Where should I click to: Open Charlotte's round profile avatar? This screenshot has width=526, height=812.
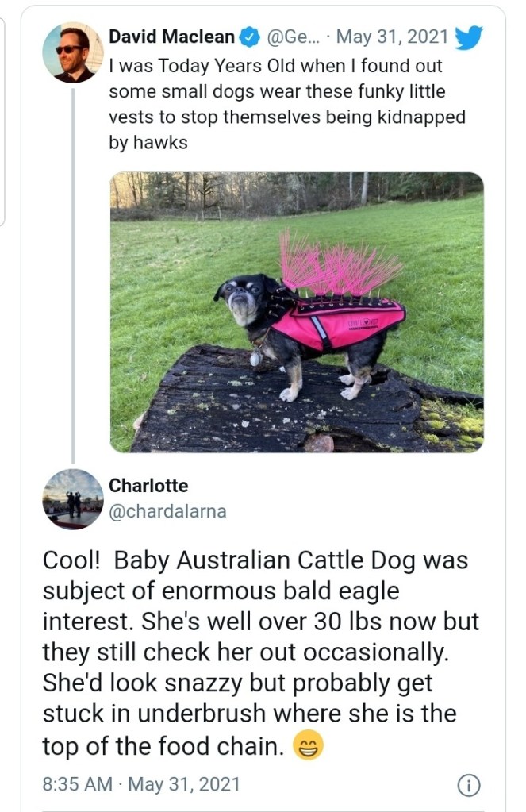[72, 499]
